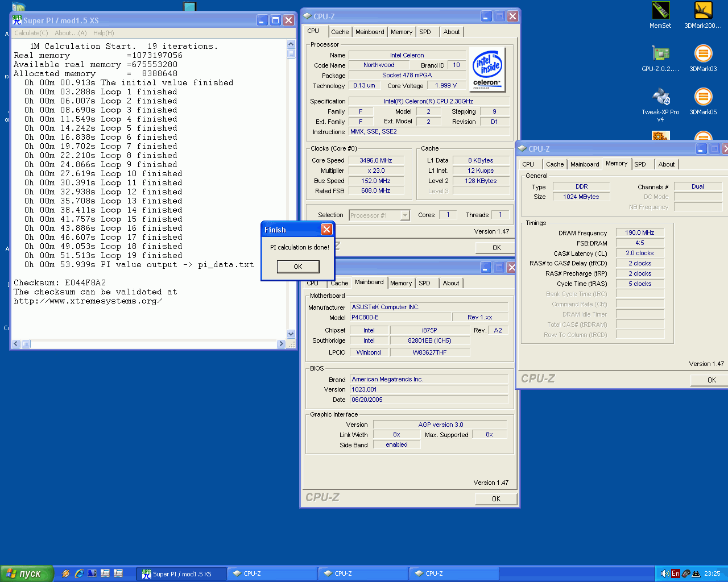The width and height of the screenshot is (728, 582).
Task: Activate the third CPU-Z taskbar button
Action: (454, 573)
